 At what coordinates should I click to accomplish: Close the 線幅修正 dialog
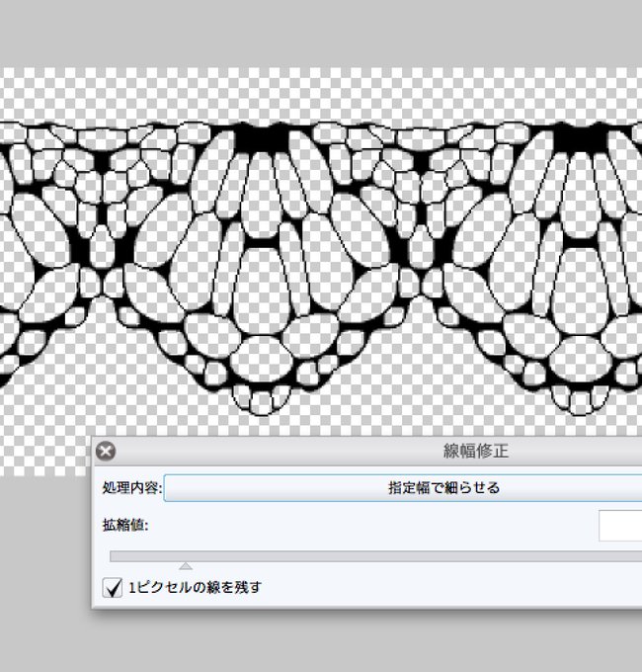coord(106,452)
